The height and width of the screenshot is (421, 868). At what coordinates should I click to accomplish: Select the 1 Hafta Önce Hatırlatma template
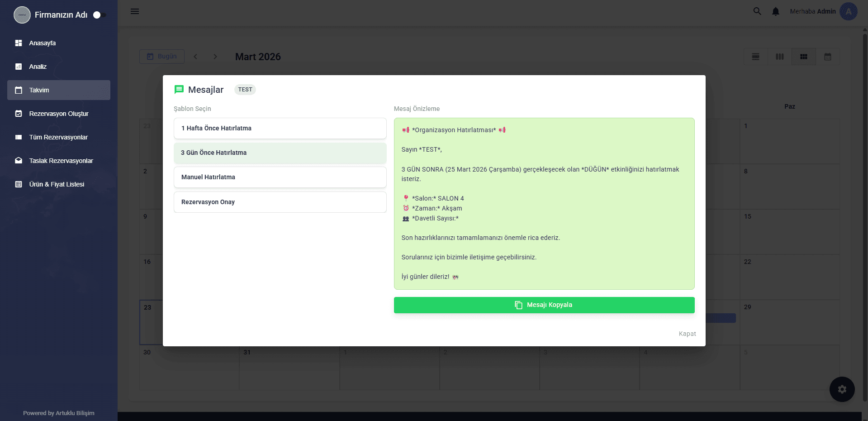point(280,128)
